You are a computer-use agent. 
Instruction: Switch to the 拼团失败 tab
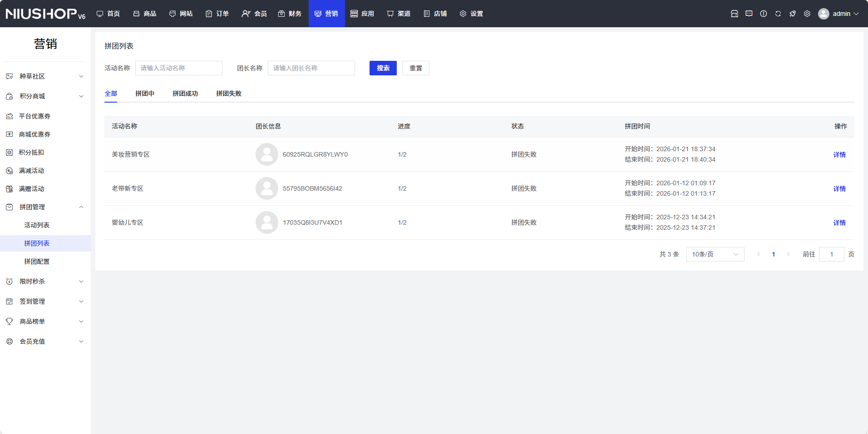tap(228, 94)
